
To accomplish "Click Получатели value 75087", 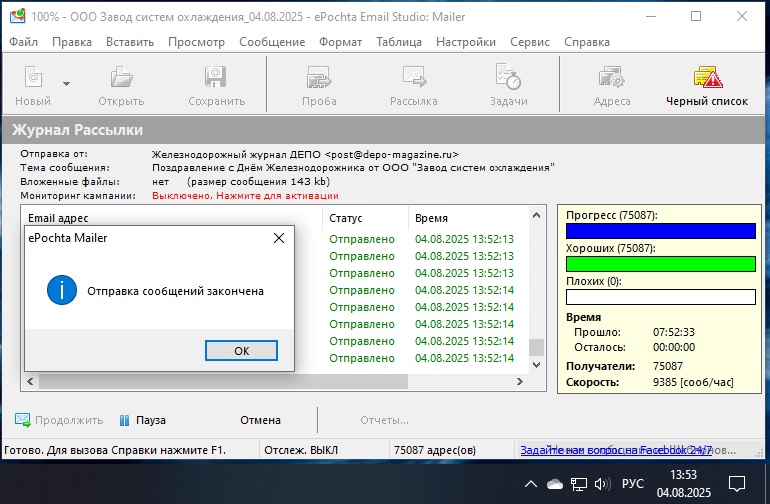I will [x=667, y=366].
